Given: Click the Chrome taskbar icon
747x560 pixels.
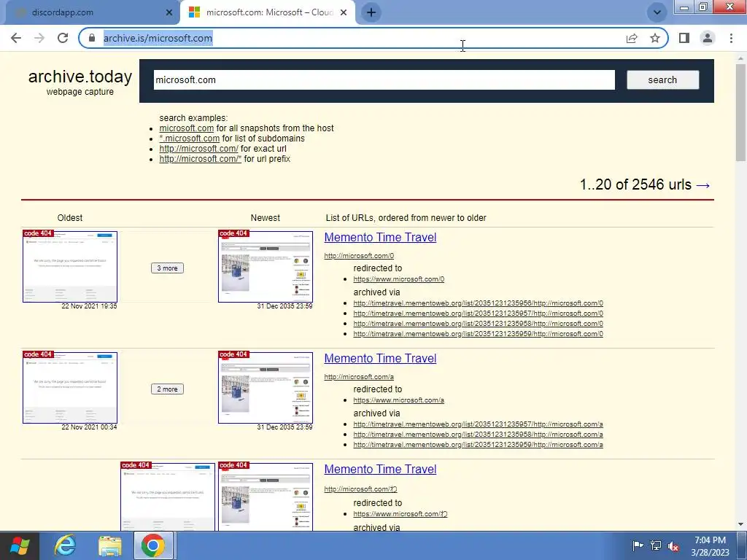Looking at the screenshot, I should coord(153,545).
